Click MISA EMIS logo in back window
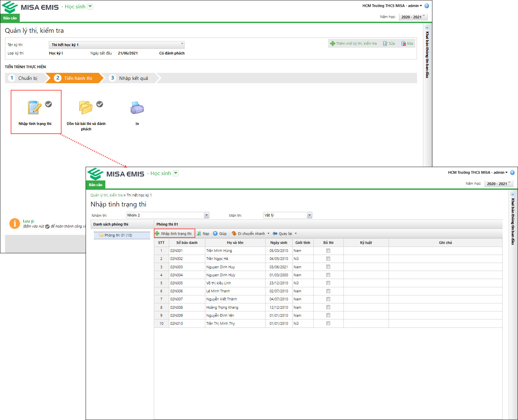The image size is (518, 420). 30,7
